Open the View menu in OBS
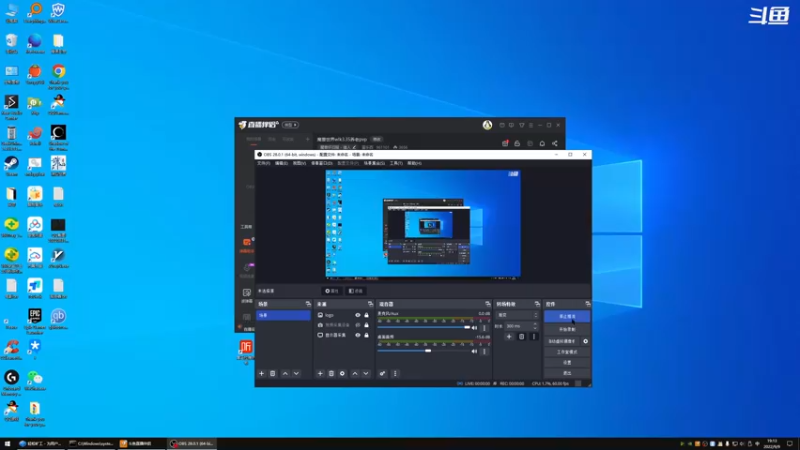This screenshot has height=450, width=800. click(299, 163)
